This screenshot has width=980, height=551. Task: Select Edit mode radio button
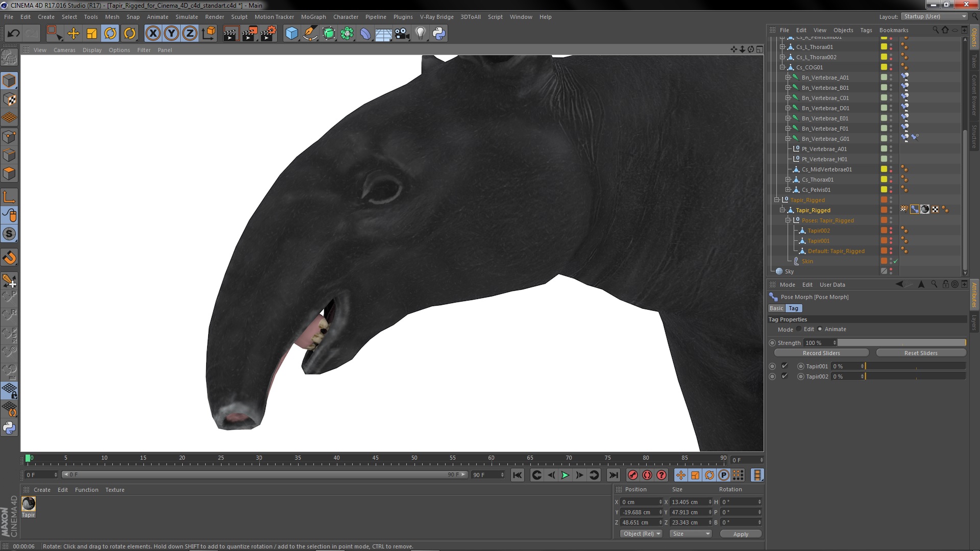pyautogui.click(x=799, y=329)
